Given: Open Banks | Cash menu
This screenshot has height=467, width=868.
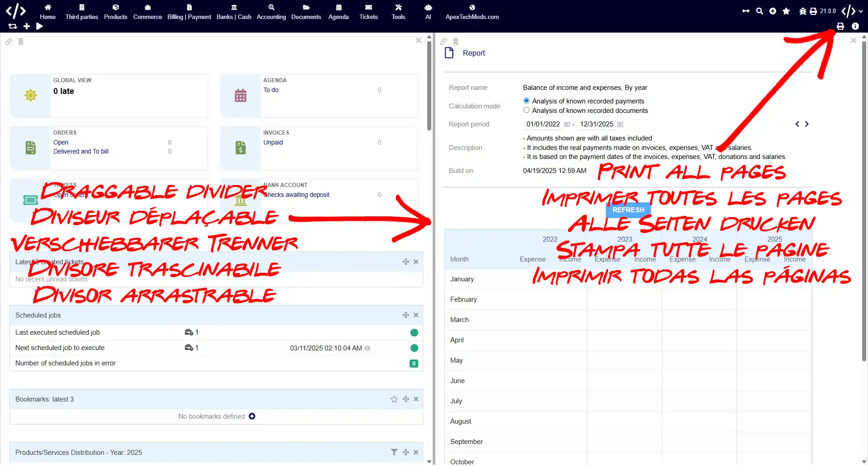Looking at the screenshot, I should pos(234,12).
